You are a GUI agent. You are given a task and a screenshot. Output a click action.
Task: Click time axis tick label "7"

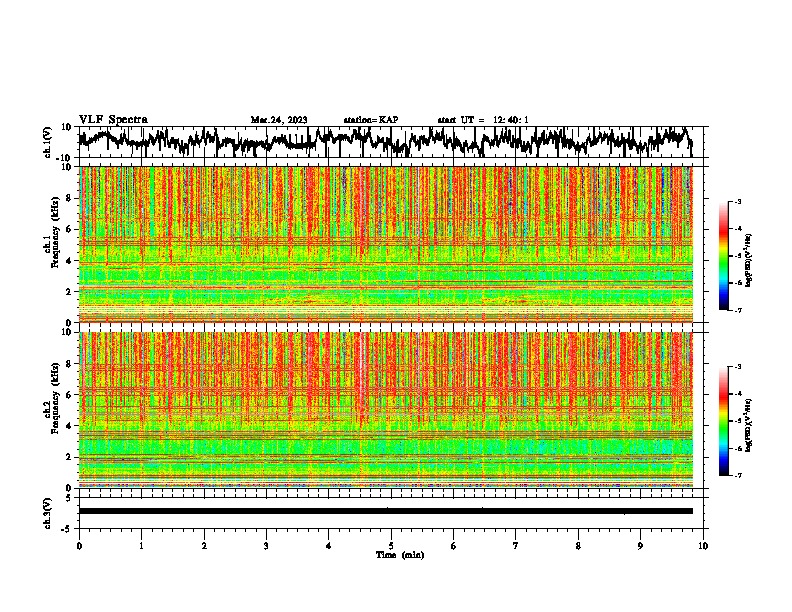pyautogui.click(x=516, y=546)
